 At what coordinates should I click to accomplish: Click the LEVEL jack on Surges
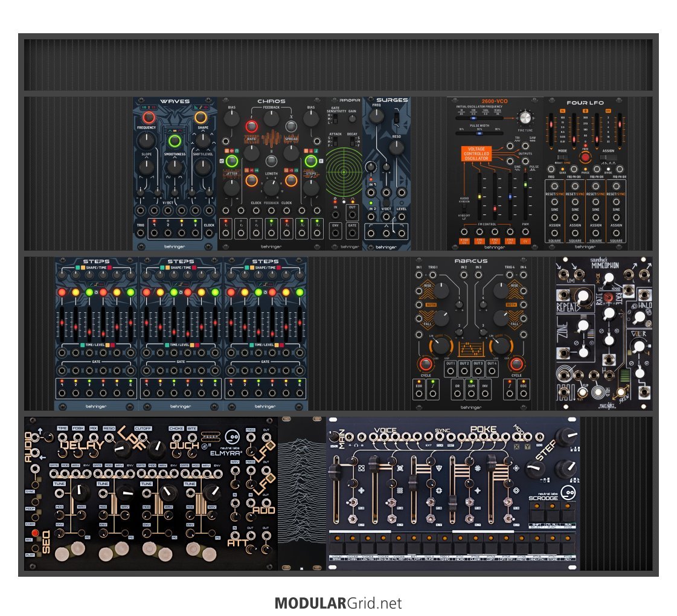[402, 216]
